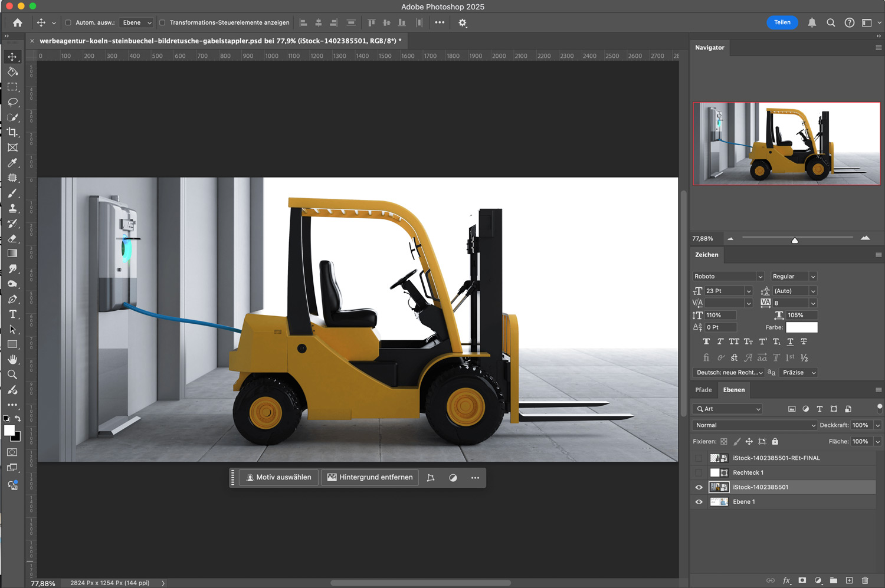Open more alignment options ellipsis
Screen dimensions: 885x588
pyautogui.click(x=440, y=22)
